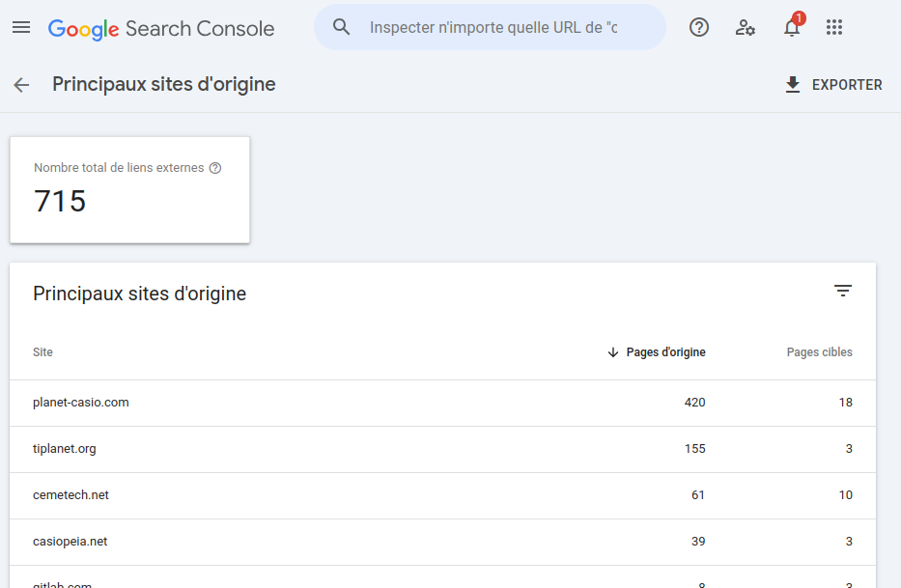Open the notifications bell
The height and width of the screenshot is (588, 901).
click(x=792, y=27)
